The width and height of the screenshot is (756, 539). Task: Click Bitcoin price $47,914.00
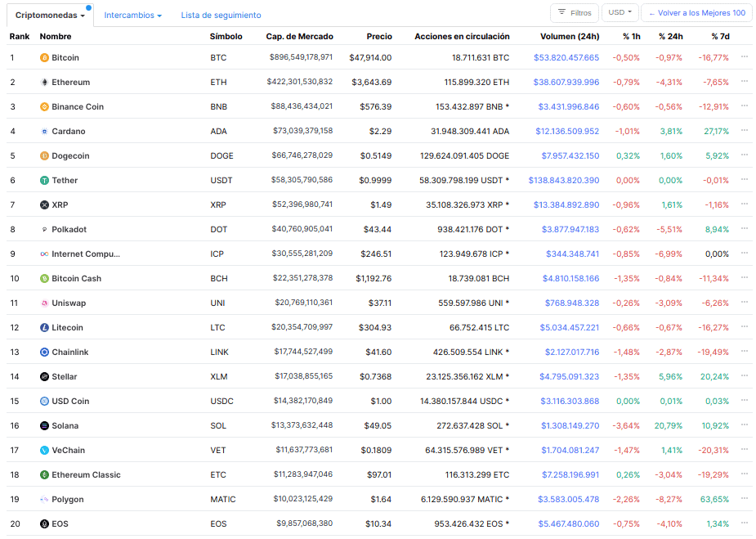pyautogui.click(x=370, y=58)
